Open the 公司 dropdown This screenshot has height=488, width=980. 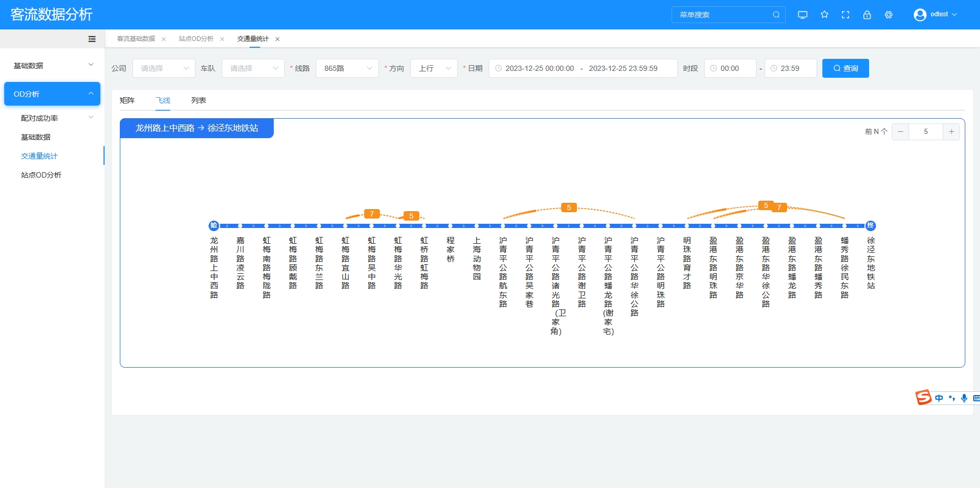tap(164, 68)
